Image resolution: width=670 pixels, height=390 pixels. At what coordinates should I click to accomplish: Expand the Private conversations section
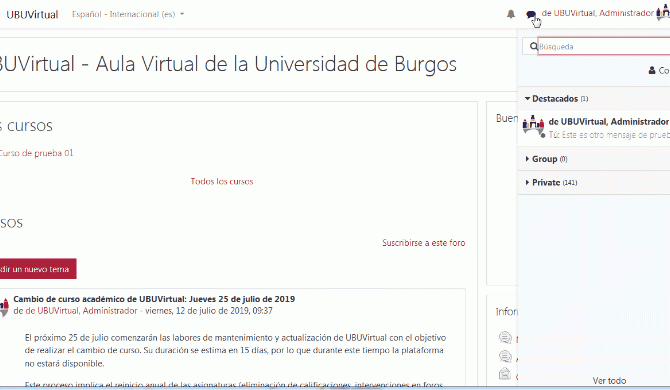click(x=551, y=182)
